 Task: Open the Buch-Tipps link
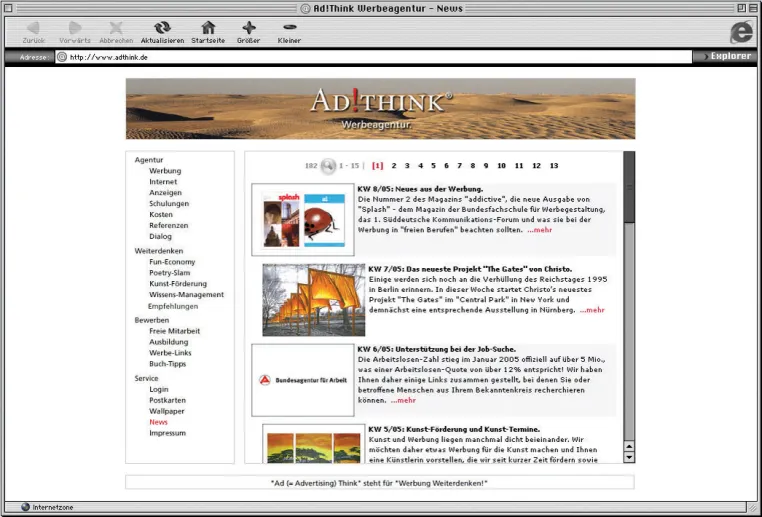pos(168,364)
